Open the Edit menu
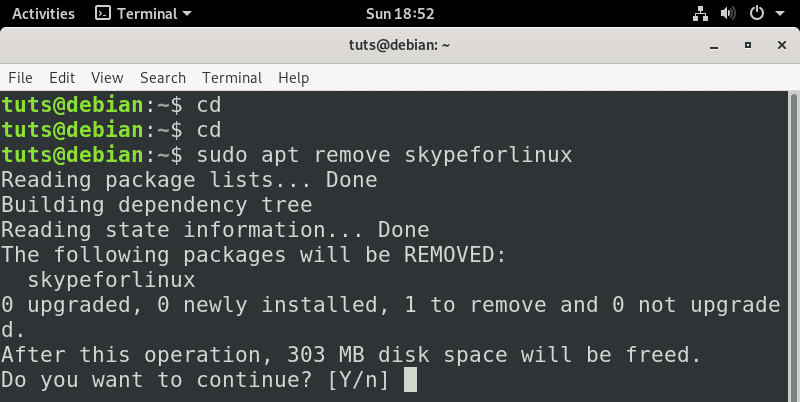This screenshot has height=402, width=800. pyautogui.click(x=62, y=77)
